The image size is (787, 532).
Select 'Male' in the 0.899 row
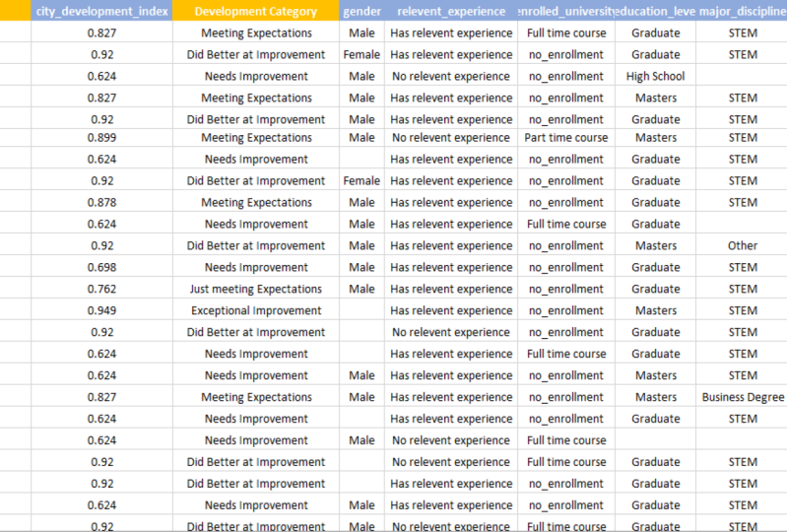pos(361,138)
